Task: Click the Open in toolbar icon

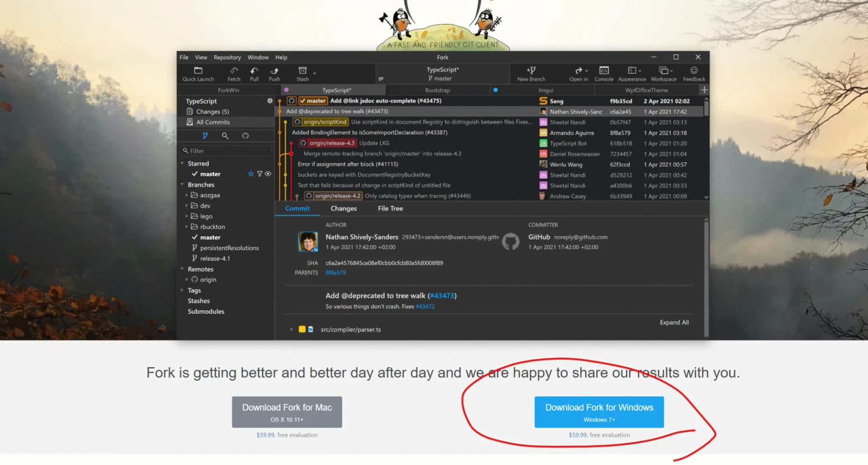Action: tap(579, 74)
